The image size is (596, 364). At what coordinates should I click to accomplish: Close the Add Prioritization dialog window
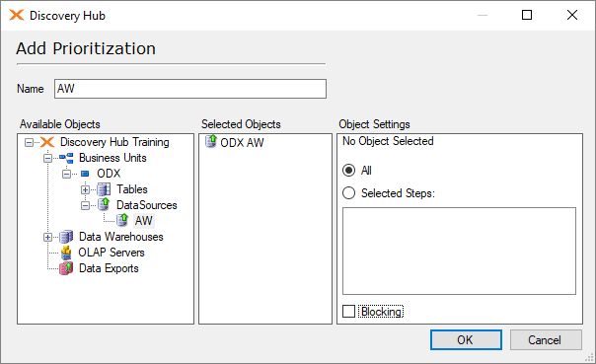point(572,15)
